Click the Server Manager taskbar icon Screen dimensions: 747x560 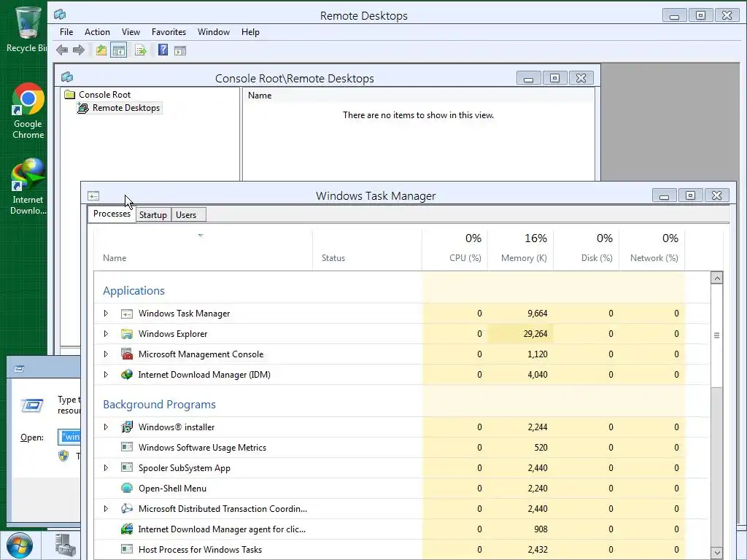click(65, 545)
